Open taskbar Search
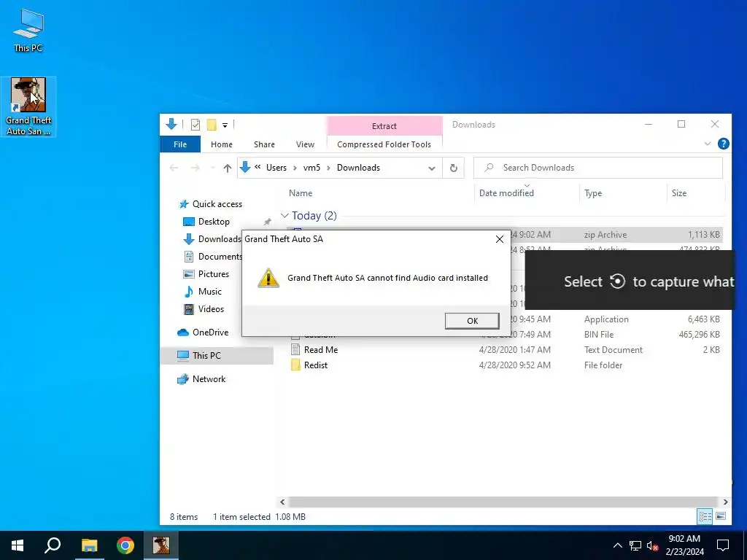The width and height of the screenshot is (747, 560). pos(53,545)
